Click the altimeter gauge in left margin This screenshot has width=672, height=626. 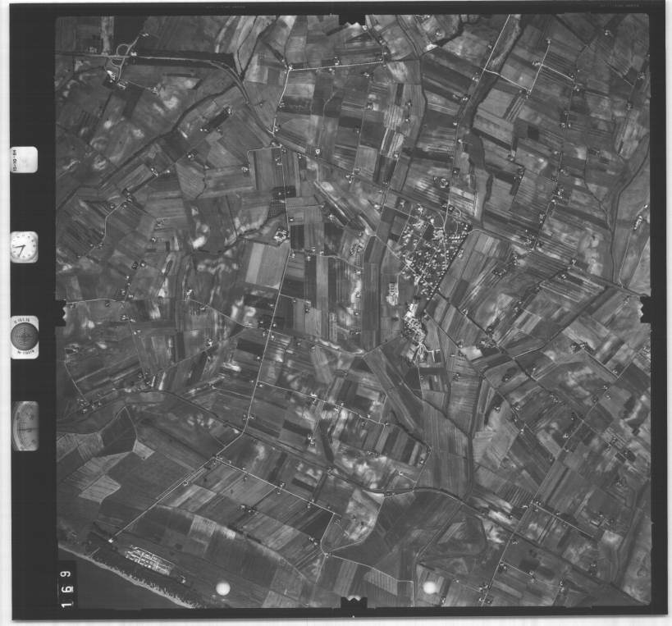coord(25,425)
